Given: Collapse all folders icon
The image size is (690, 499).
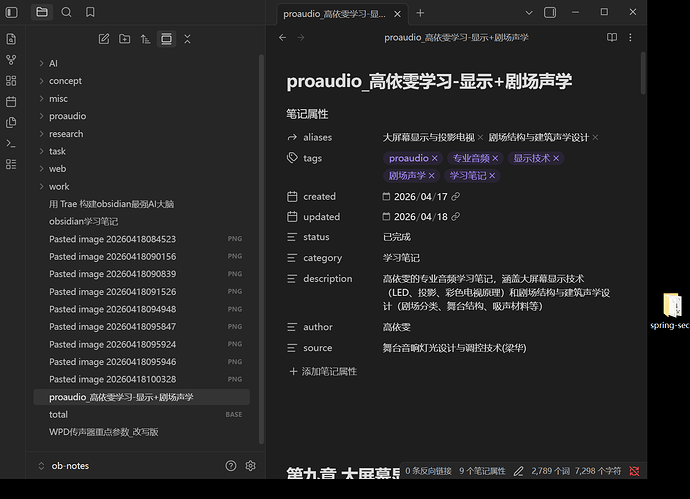Looking at the screenshot, I should tap(187, 39).
